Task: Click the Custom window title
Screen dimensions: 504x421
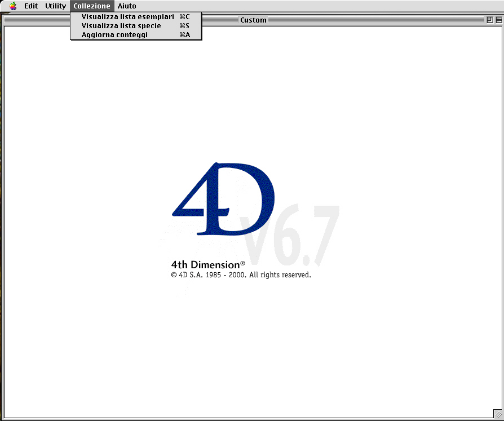Action: [x=253, y=20]
